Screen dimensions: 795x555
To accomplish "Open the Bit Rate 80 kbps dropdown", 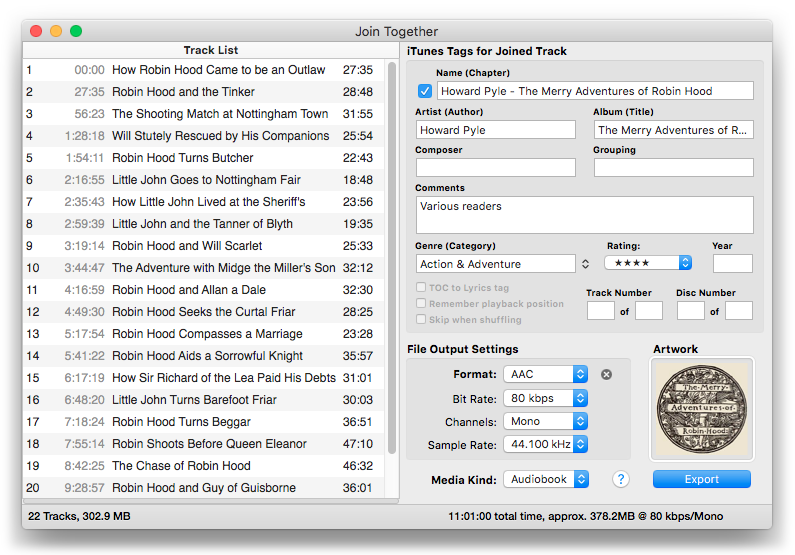I will (546, 398).
